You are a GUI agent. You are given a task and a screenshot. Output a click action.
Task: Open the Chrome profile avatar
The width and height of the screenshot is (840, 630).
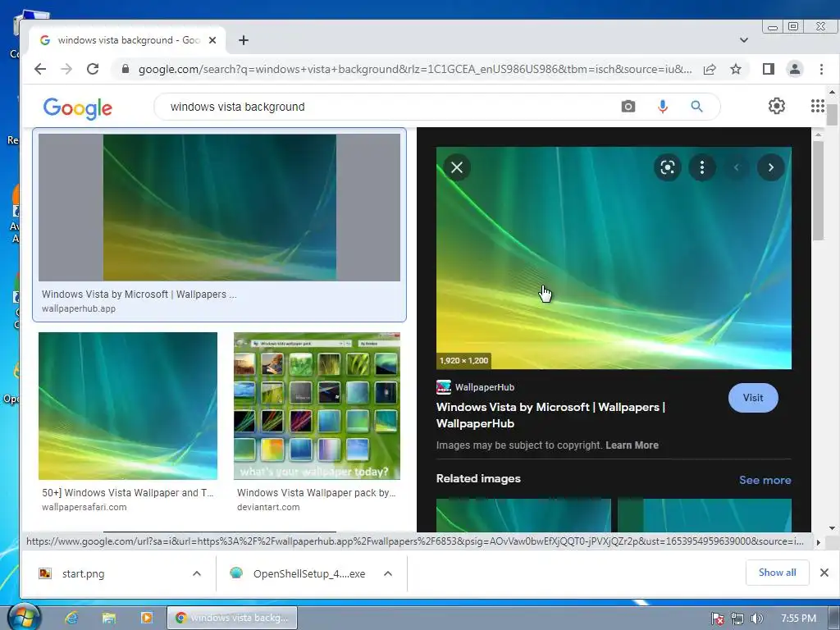click(794, 69)
